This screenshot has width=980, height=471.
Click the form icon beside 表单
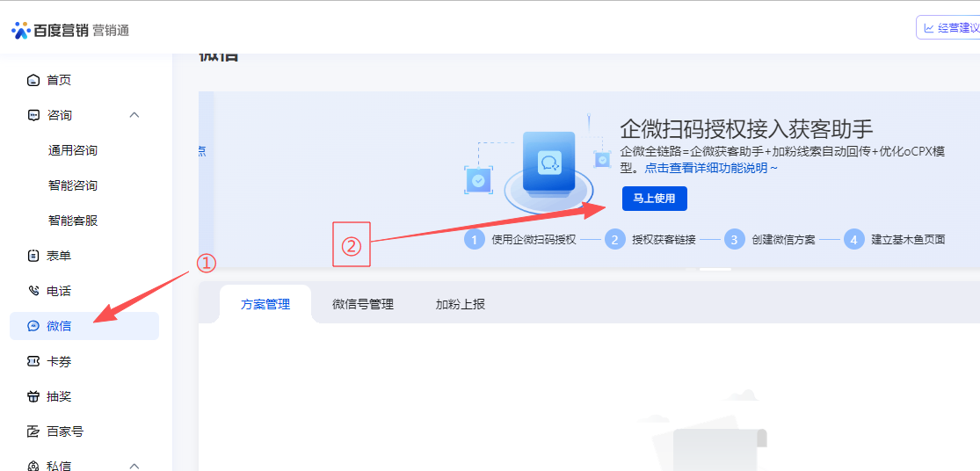tap(33, 257)
